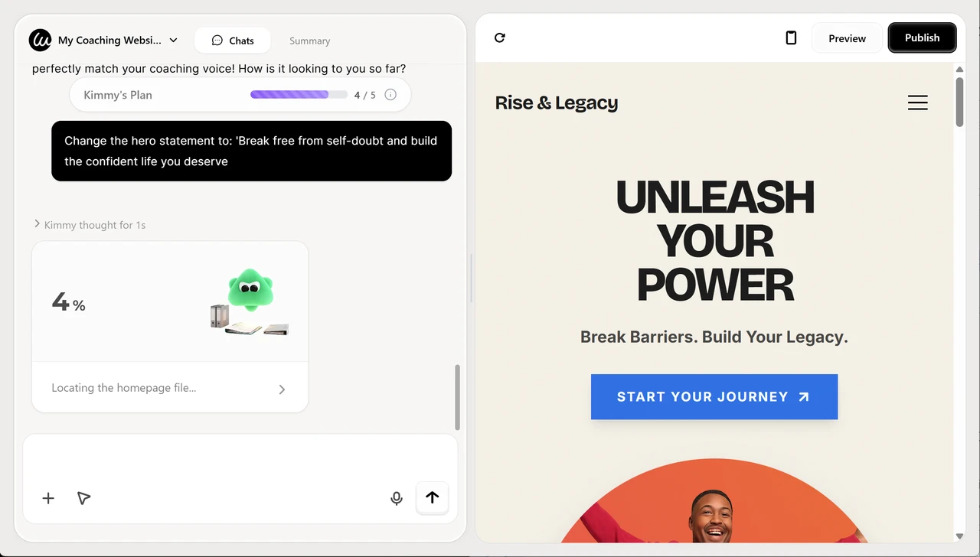Click the chat panel scrollbar
This screenshot has width=980, height=557.
click(458, 396)
